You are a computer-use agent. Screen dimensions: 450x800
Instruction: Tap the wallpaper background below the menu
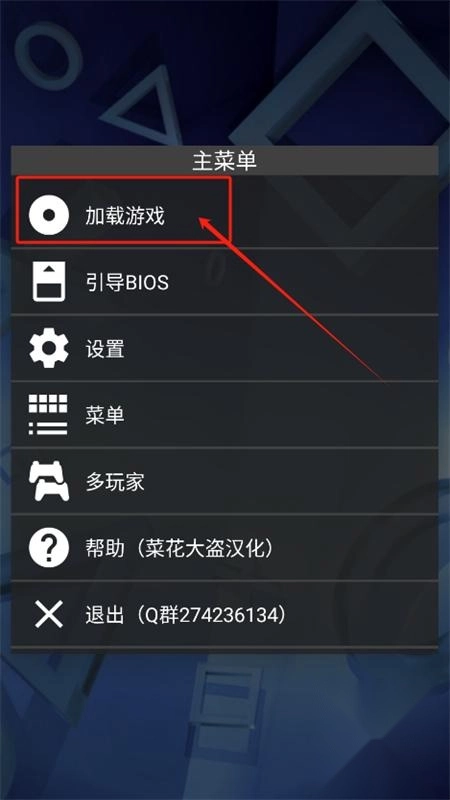click(x=224, y=724)
